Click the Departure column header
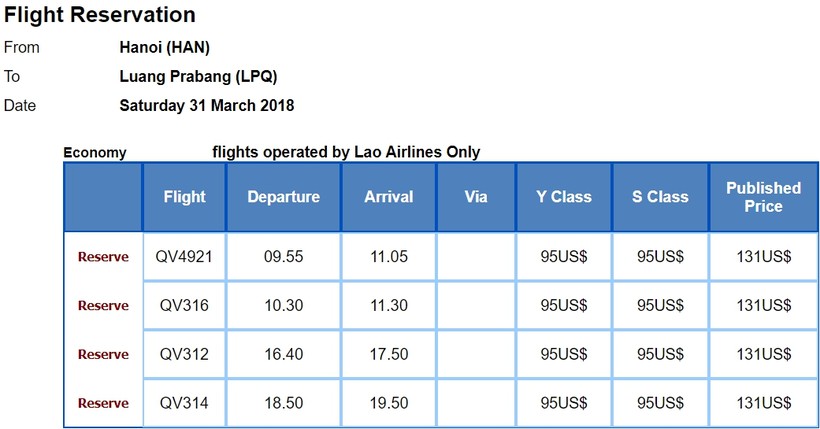The height and width of the screenshot is (429, 820). click(283, 197)
